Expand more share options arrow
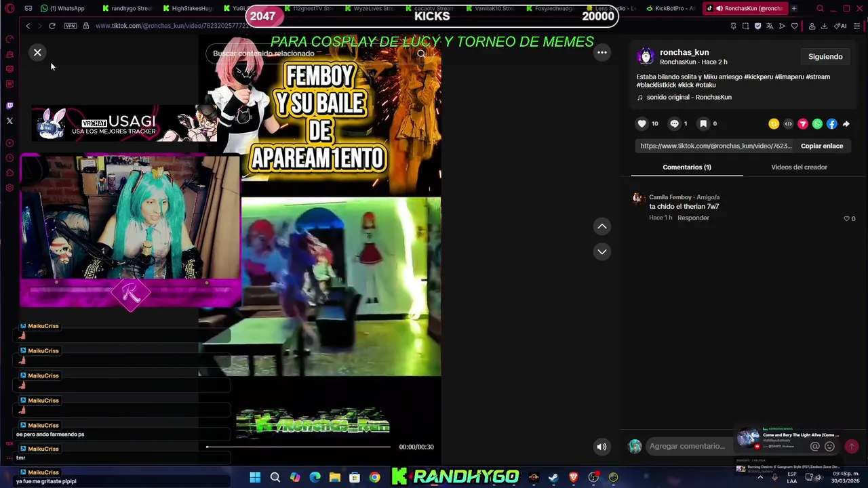 [x=846, y=124]
